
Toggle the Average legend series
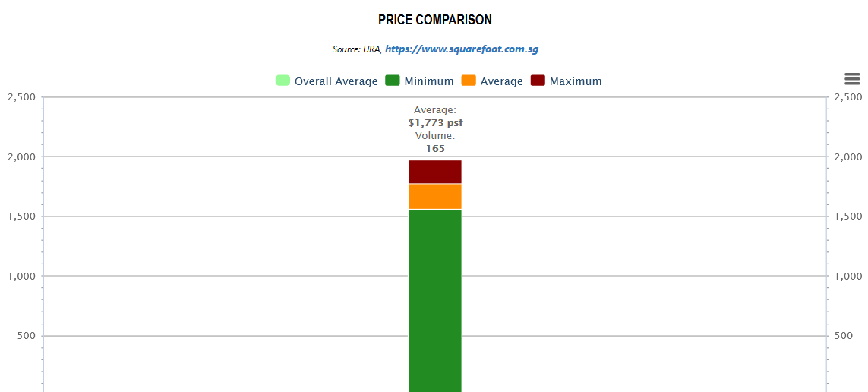[x=491, y=81]
